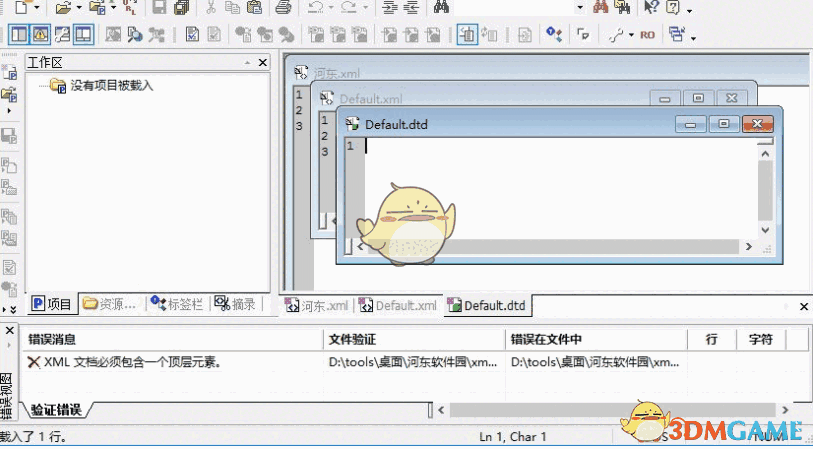
Task: Click the Save All icon
Action: point(182,7)
